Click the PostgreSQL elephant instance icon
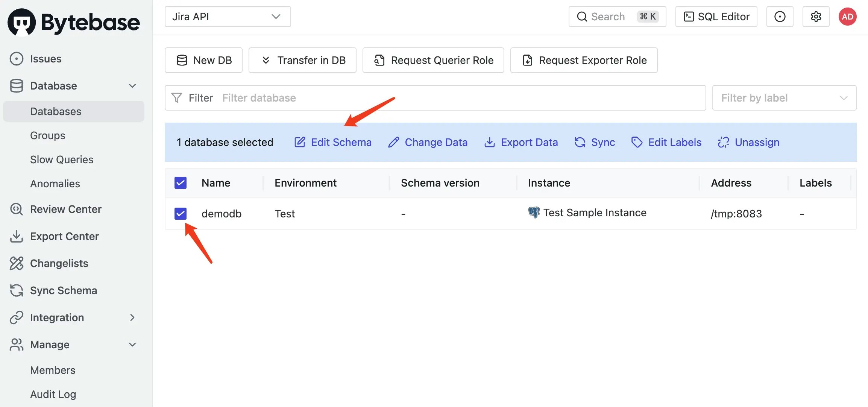Image resolution: width=868 pixels, height=407 pixels. point(534,213)
